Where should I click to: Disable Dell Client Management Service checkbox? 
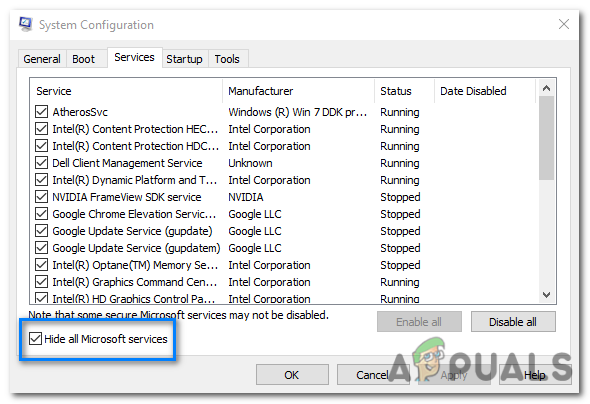click(41, 163)
